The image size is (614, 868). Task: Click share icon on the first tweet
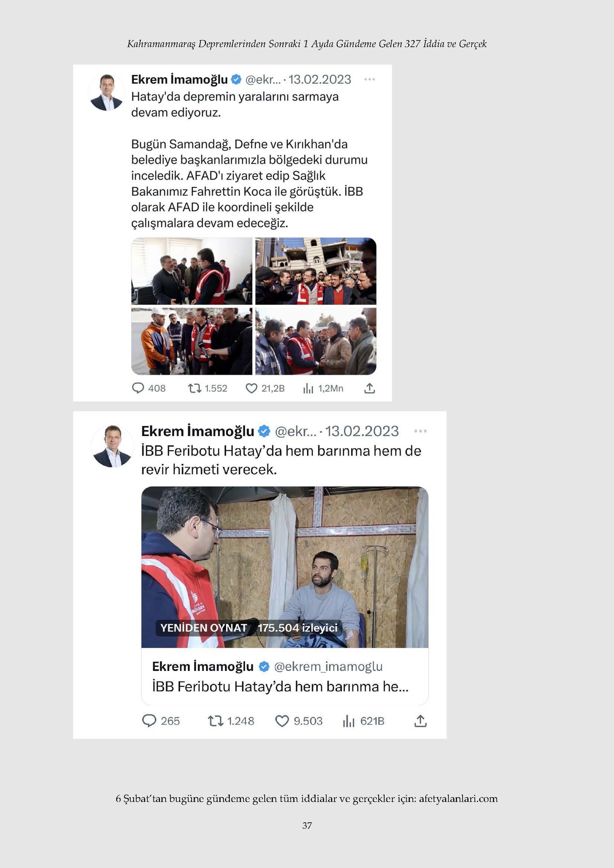(x=370, y=388)
